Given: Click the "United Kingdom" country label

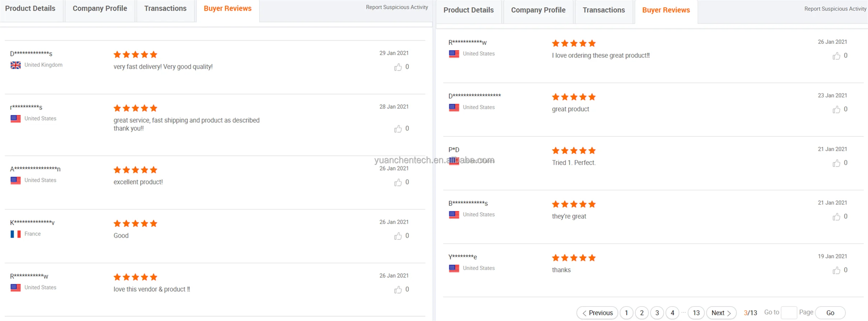Looking at the screenshot, I should [43, 65].
